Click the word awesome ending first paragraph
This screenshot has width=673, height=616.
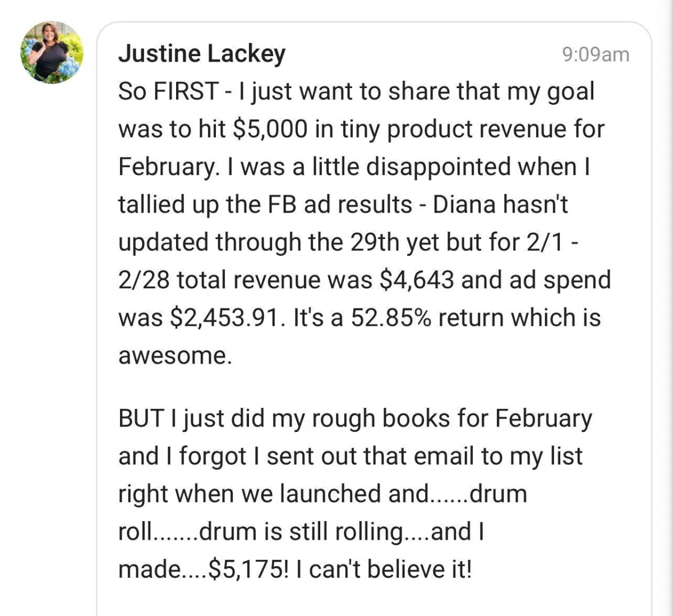coord(174,356)
